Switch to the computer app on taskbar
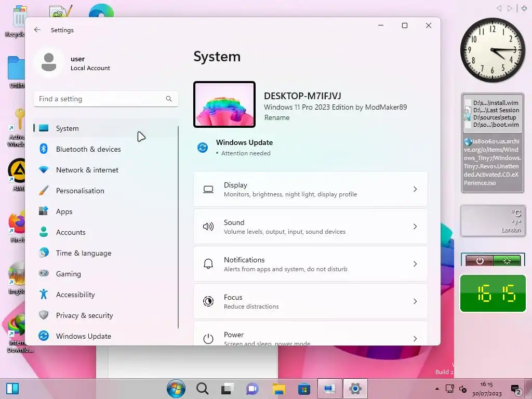The image size is (532, 399). (330, 389)
